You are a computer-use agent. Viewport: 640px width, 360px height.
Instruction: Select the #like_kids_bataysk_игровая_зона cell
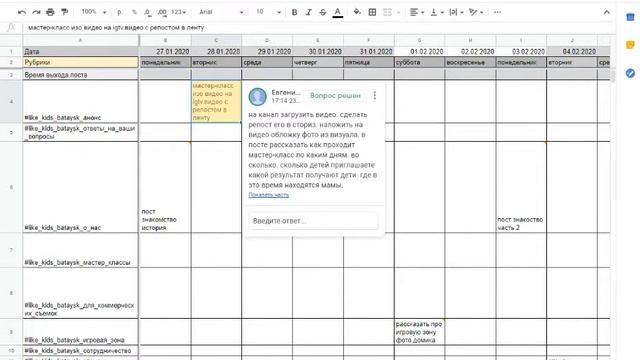[x=81, y=332]
